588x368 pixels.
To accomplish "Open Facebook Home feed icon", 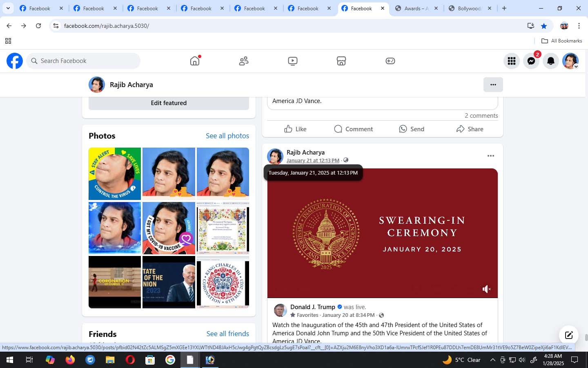I will click(x=195, y=61).
